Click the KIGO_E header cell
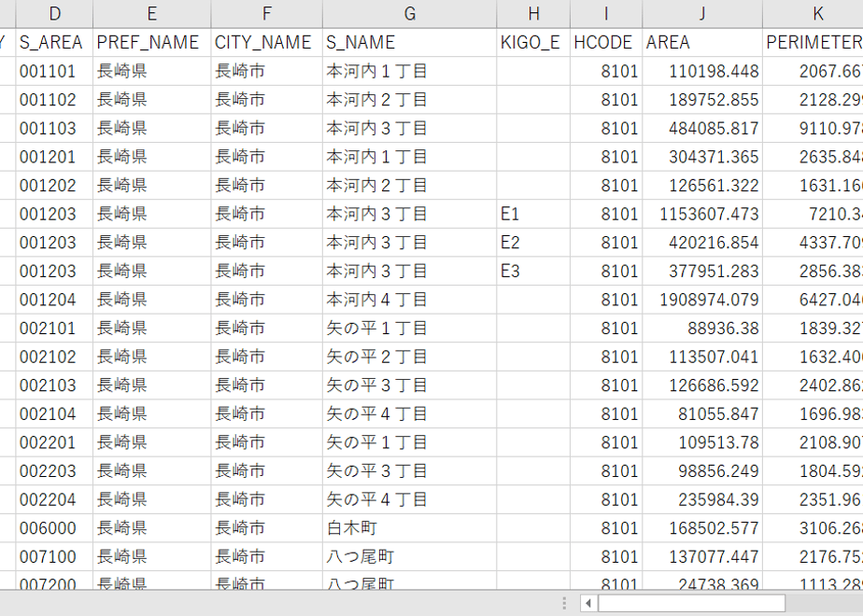The image size is (863, 616). tap(533, 42)
